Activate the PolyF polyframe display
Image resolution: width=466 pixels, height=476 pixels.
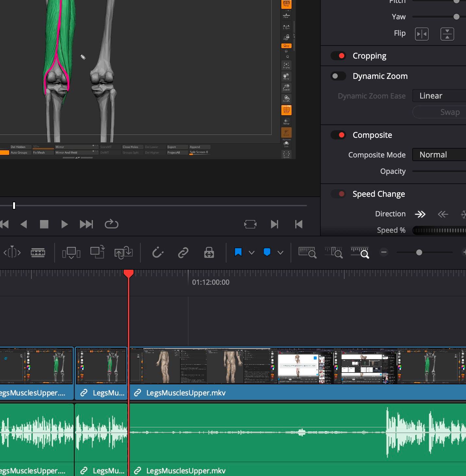[286, 110]
